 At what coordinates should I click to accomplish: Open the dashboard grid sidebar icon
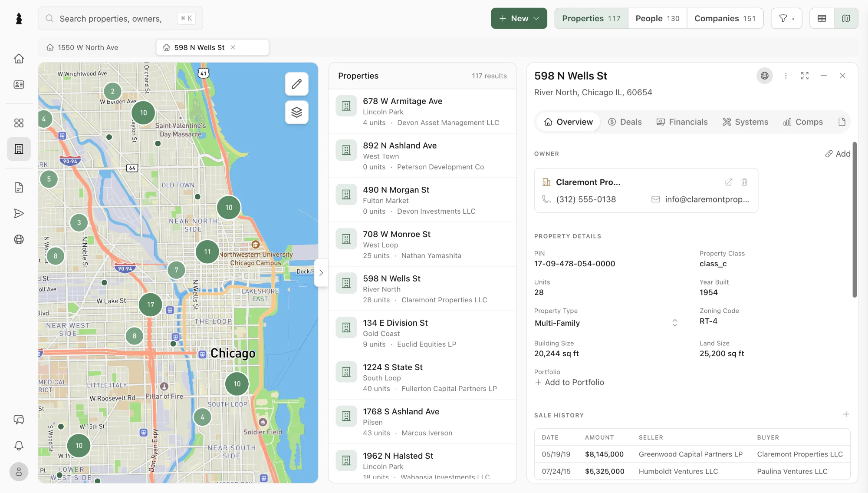pyautogui.click(x=19, y=123)
